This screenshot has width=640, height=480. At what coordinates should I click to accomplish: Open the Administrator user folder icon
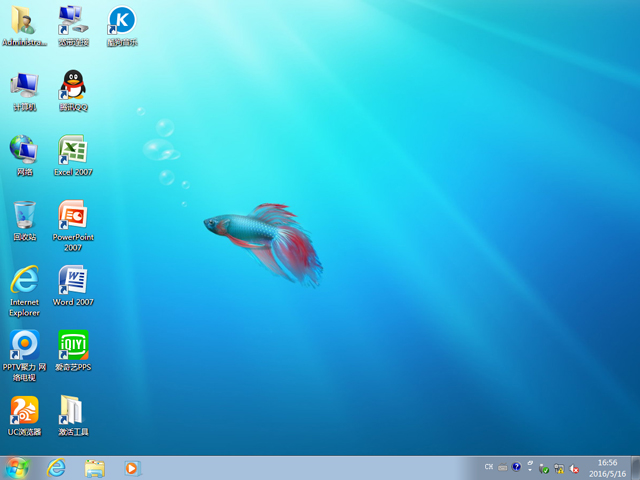24,25
